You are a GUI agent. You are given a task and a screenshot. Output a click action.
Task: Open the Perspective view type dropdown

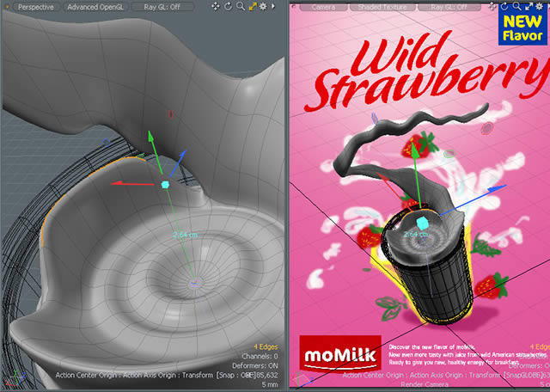pyautogui.click(x=36, y=7)
